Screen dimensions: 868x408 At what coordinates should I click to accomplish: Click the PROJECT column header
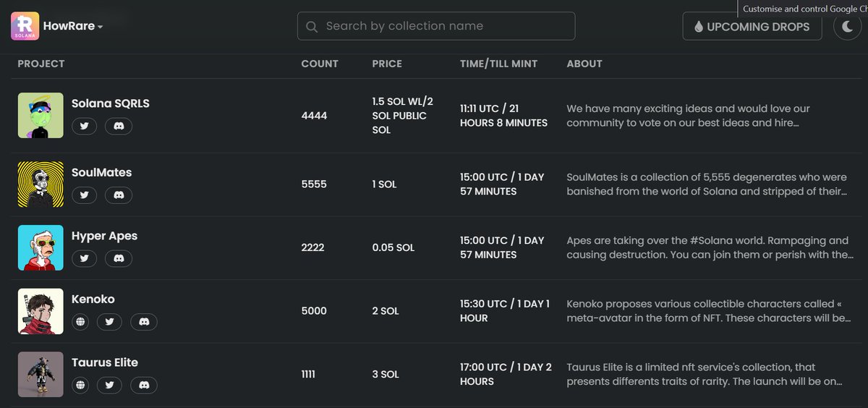coord(41,64)
